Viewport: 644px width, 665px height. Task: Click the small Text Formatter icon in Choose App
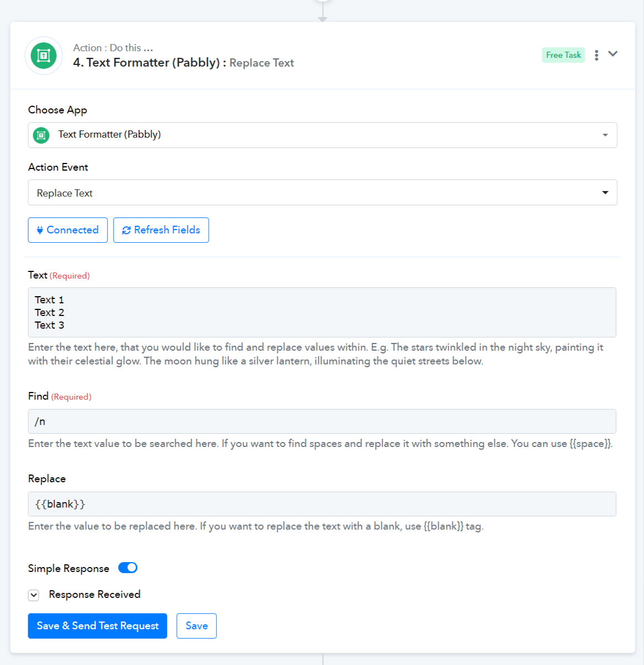tap(41, 135)
